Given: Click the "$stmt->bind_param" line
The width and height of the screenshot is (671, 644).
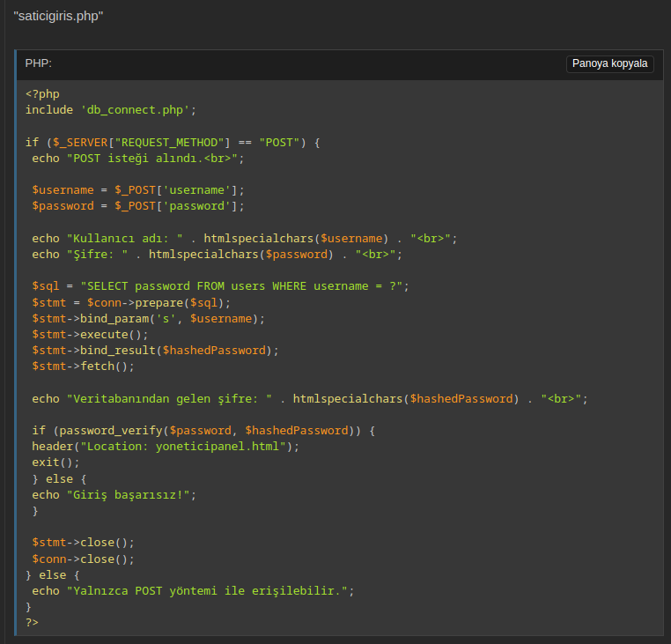Looking at the screenshot, I should point(149,319).
